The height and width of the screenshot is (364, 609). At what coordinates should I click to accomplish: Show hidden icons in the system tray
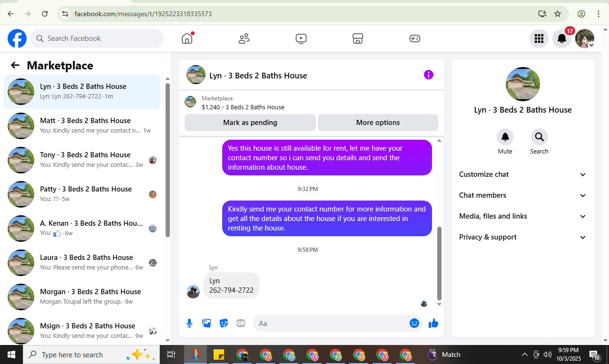point(525,354)
